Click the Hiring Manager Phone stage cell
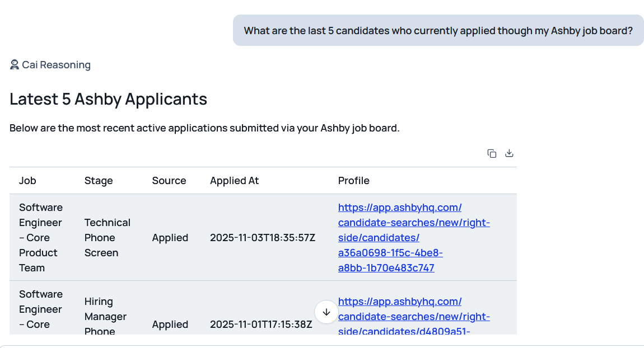644x348 pixels. click(x=105, y=317)
